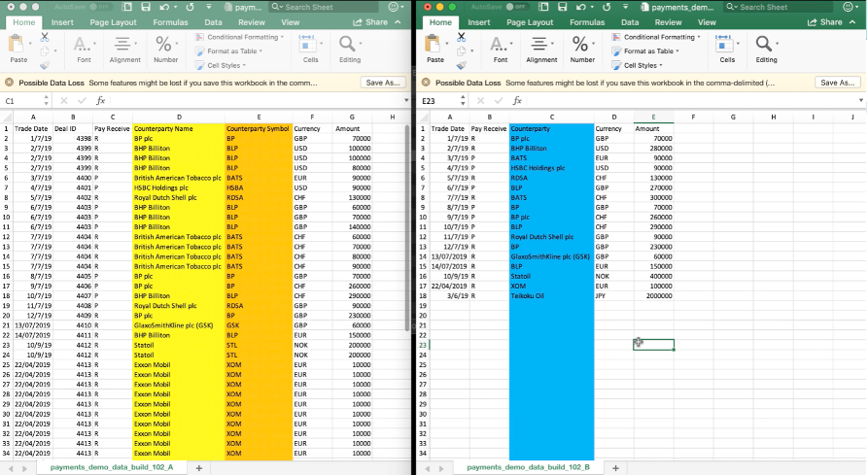
Task: Open the Insert tab in the left workbook
Action: 62,22
